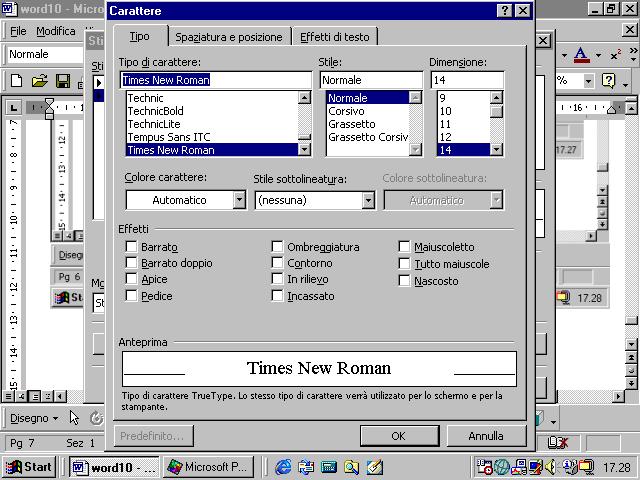Click the notepad pencil quick launch icon
The height and width of the screenshot is (480, 640).
374,467
